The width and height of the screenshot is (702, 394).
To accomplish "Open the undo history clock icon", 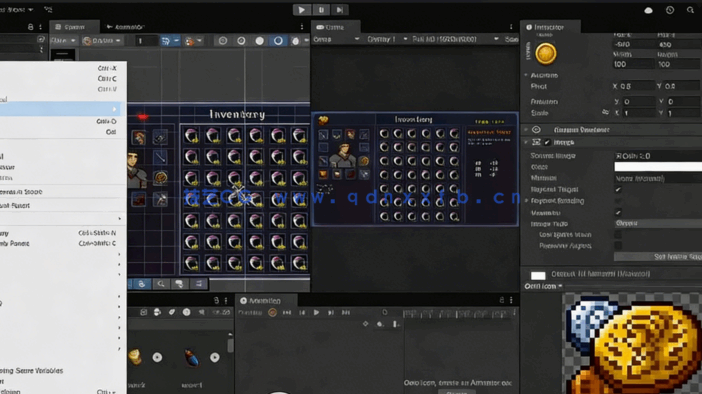I will tap(670, 10).
